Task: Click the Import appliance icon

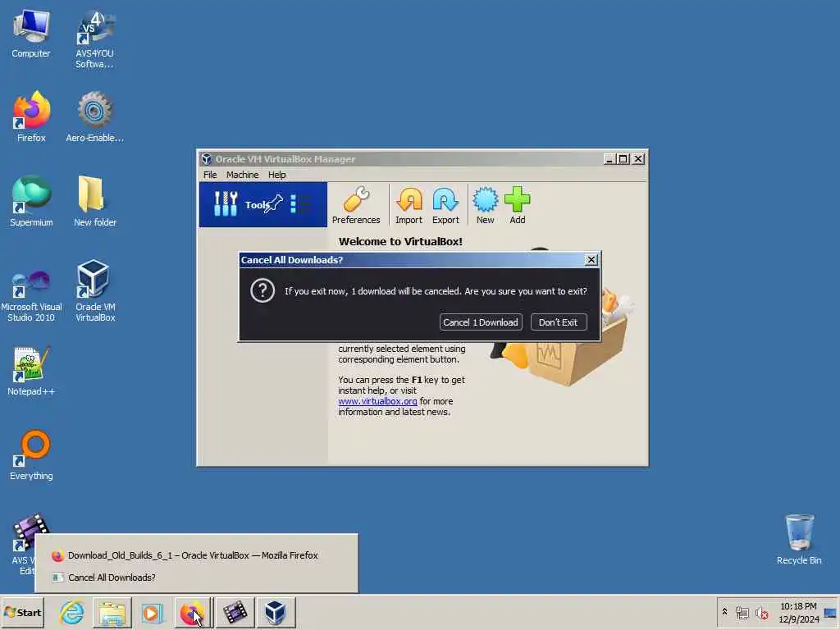Action: tap(409, 205)
